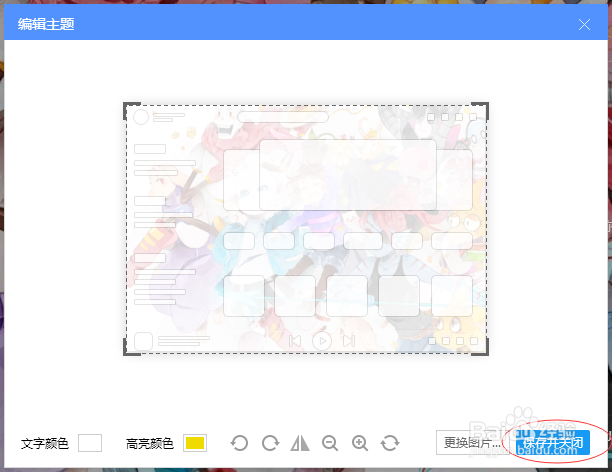Click the theme preview image
The image size is (612, 472).
(x=306, y=229)
